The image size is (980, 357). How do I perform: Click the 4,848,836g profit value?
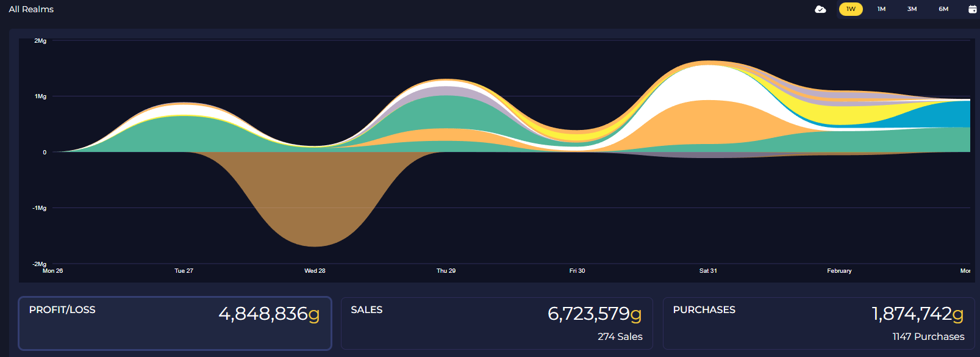coord(269,314)
